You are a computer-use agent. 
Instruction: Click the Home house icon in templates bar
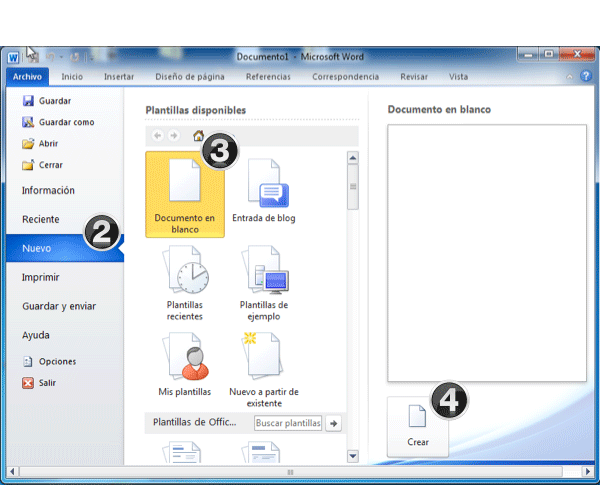198,136
